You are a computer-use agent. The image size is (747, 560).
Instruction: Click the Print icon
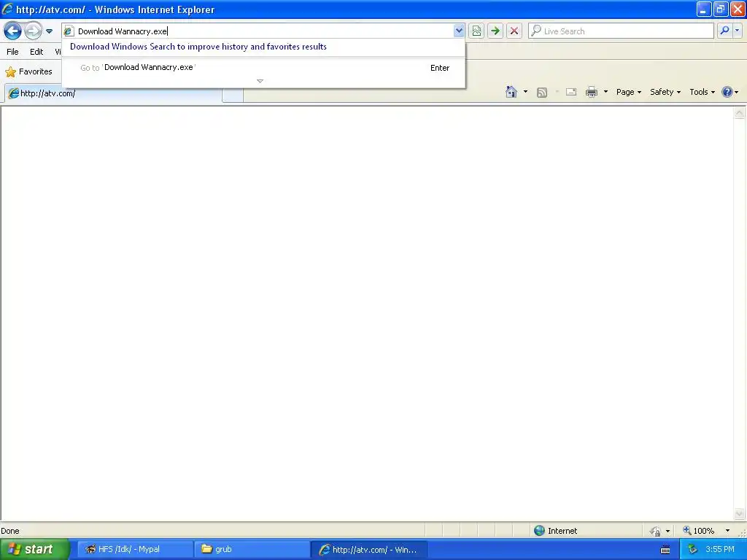[592, 93]
